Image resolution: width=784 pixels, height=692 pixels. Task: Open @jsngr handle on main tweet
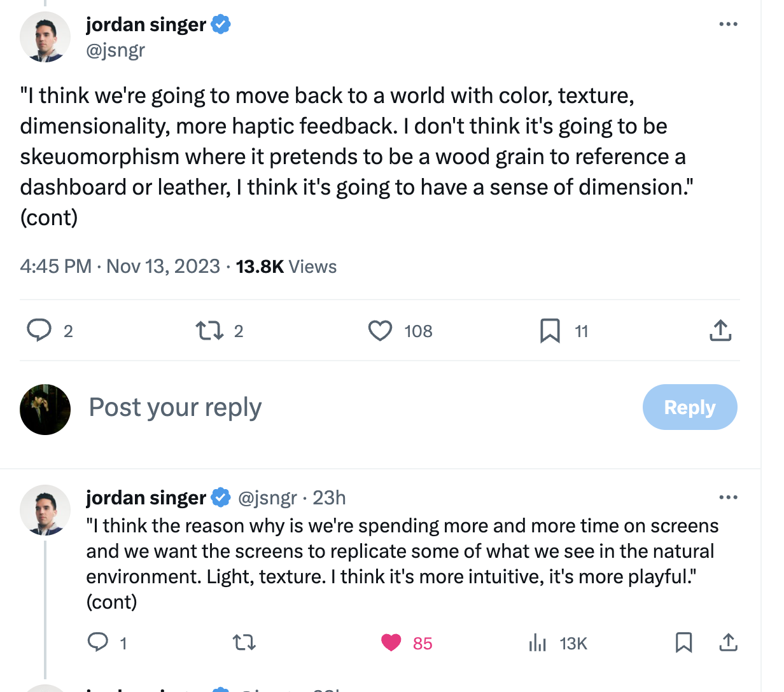pyautogui.click(x=115, y=50)
